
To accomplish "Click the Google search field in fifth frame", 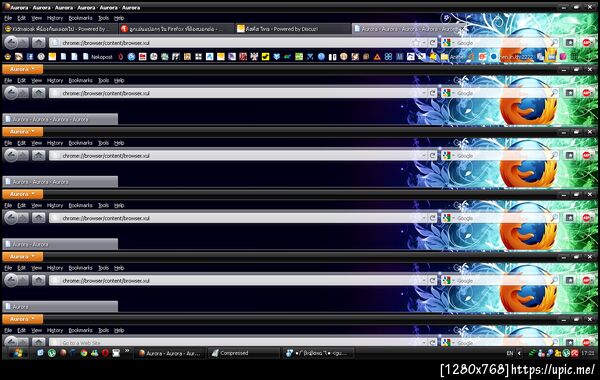I will pos(499,280).
